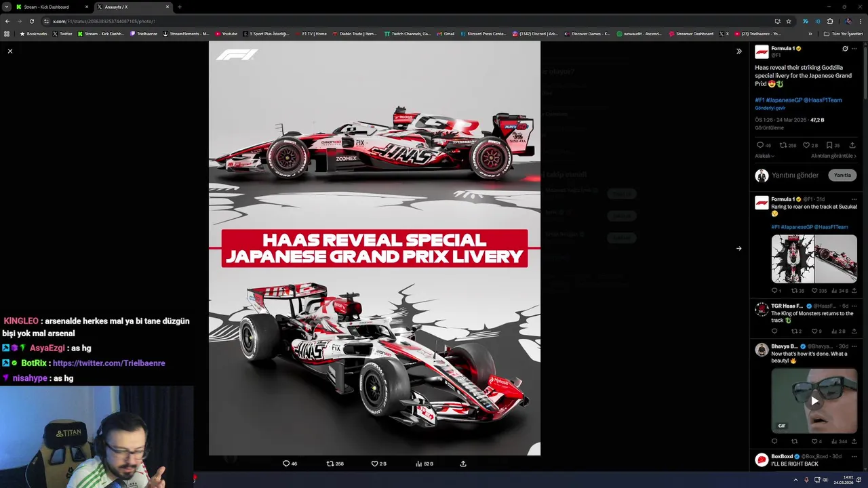Image resolution: width=868 pixels, height=488 pixels.
Task: Open Grok icon on Formula 1 main tweet
Action: point(845,49)
